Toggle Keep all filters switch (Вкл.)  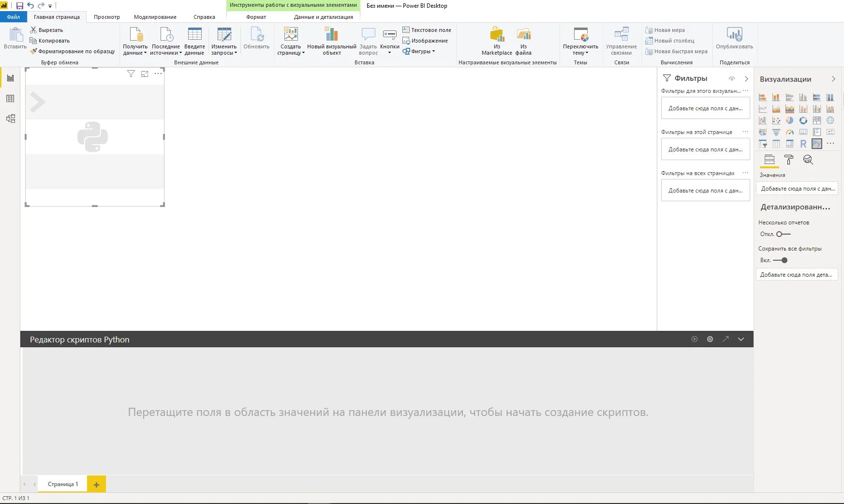click(780, 260)
